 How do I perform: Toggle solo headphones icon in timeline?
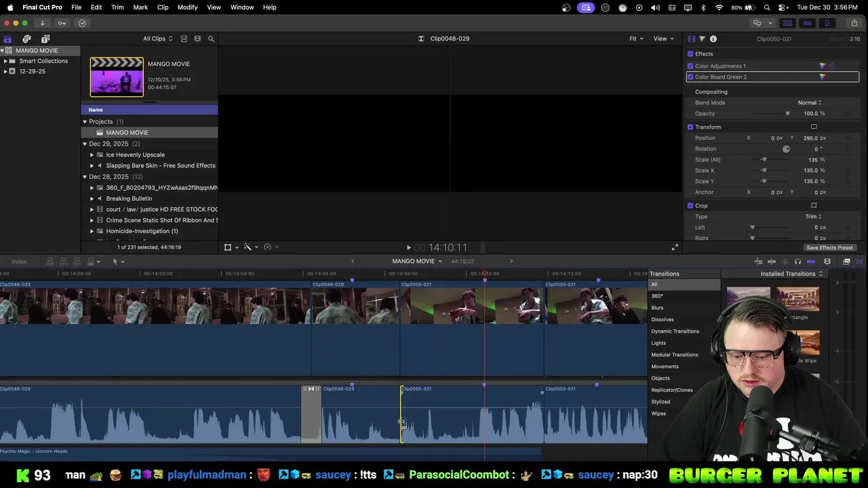pyautogui.click(x=797, y=262)
